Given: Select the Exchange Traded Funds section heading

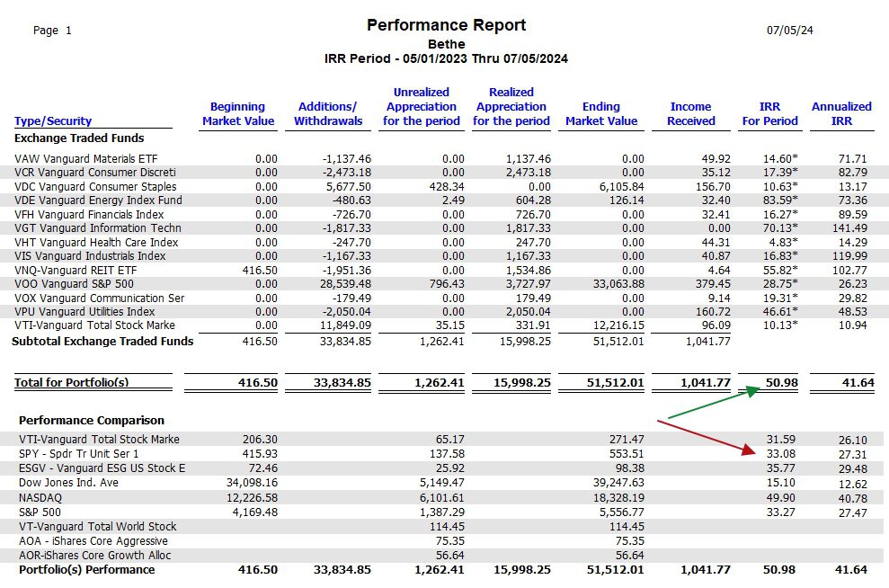Looking at the screenshot, I should 79,138.
